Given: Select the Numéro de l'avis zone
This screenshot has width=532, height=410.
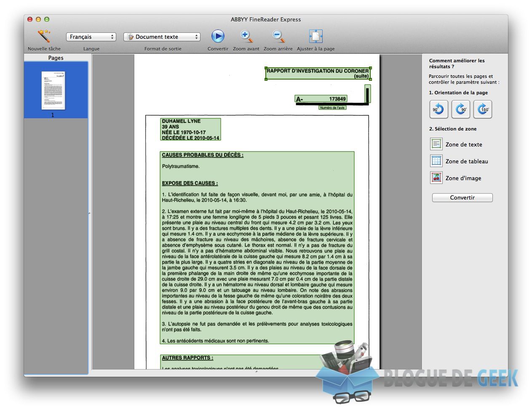Looking at the screenshot, I should [332, 108].
